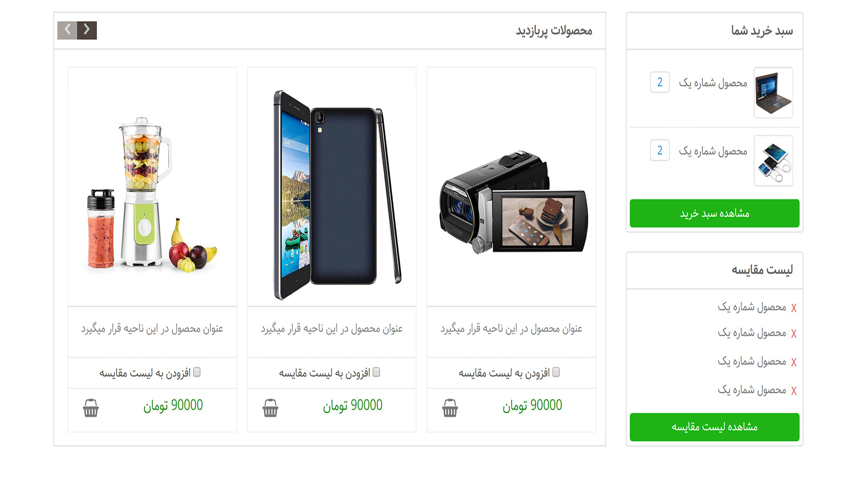This screenshot has height=488, width=868.
Task: Add the smartphone product to cart via basket icon
Action: (270, 408)
